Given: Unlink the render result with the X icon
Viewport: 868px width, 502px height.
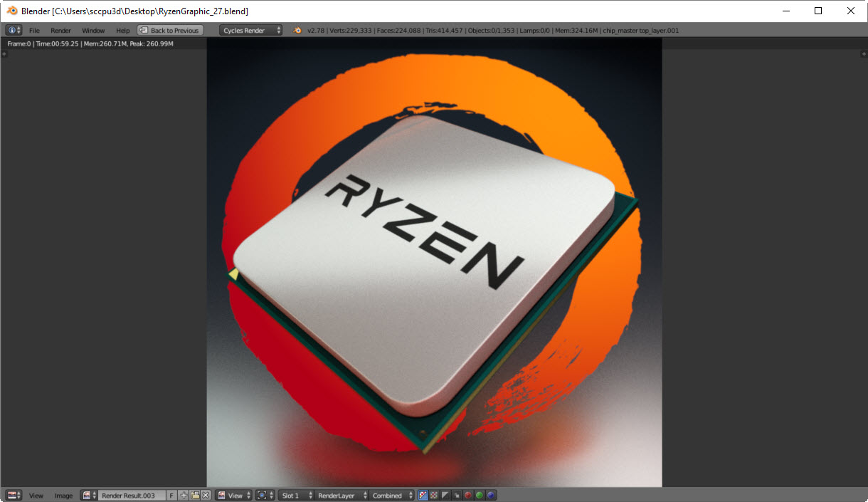Looking at the screenshot, I should click(x=206, y=495).
